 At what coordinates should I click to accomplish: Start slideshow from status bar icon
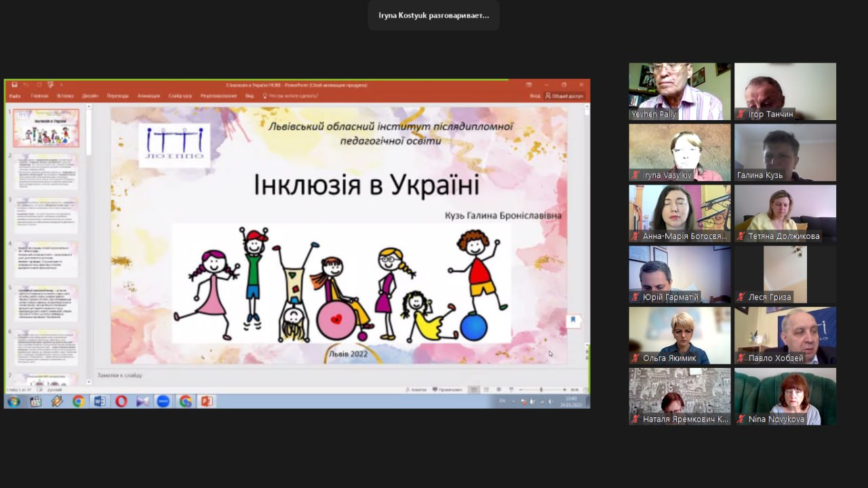[509, 390]
